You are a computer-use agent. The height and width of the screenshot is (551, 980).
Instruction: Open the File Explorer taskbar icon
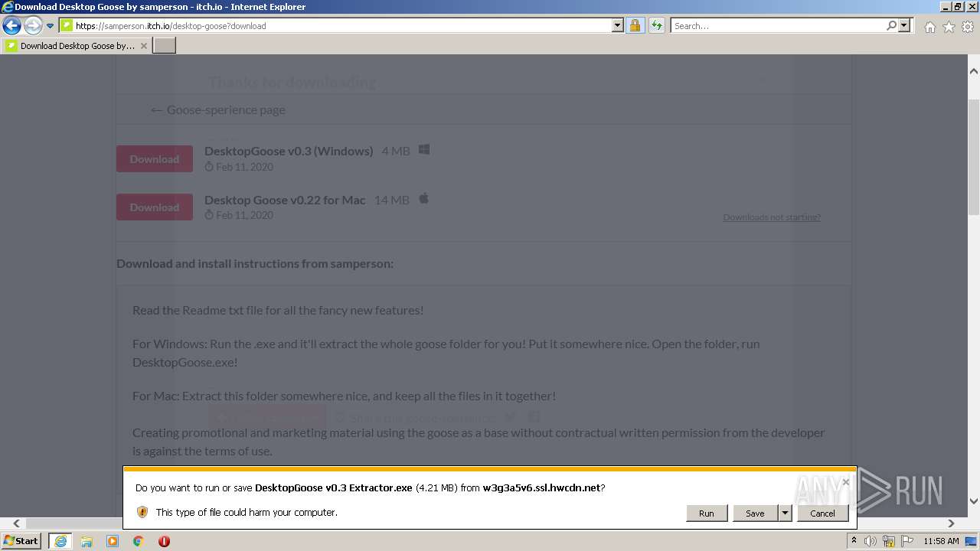coord(87,541)
